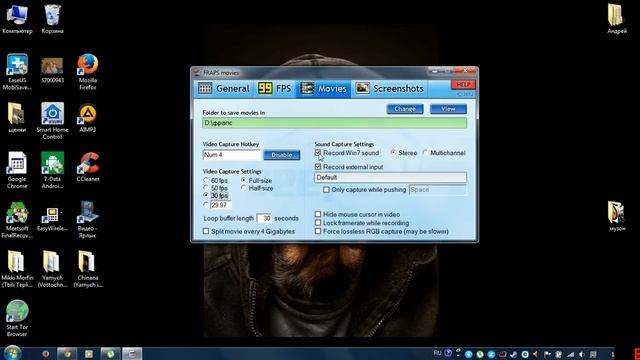640x360 pixels.
Task: Enable Hide mouse cursor in video
Action: tap(318, 214)
